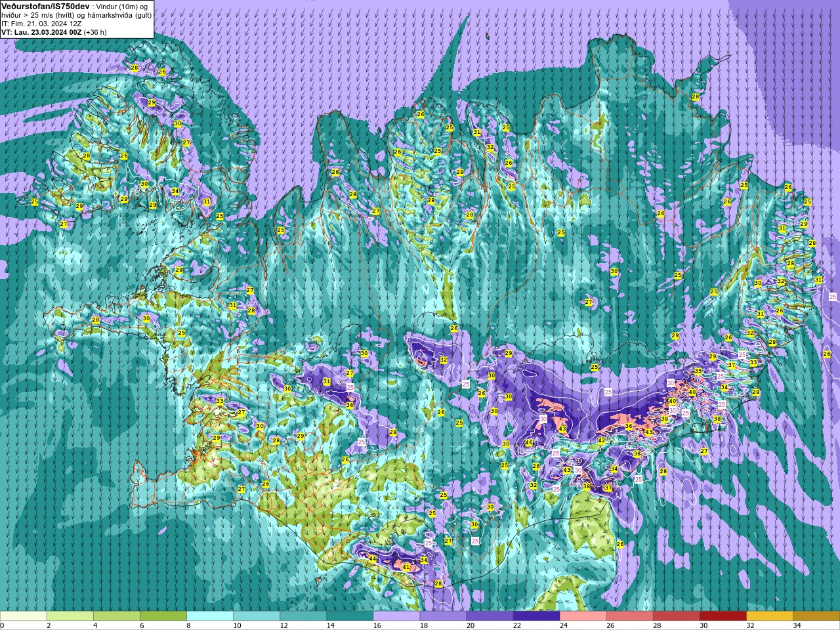Click the deep indigo 22–24 legend swatch
Viewport: 840px width, 630px height.
click(536, 616)
